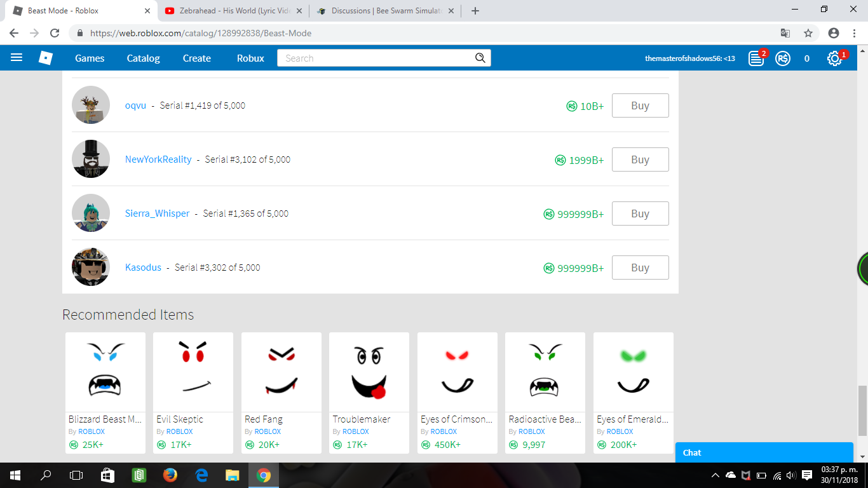Open the Robux menu item
The width and height of the screenshot is (868, 488).
coord(250,58)
